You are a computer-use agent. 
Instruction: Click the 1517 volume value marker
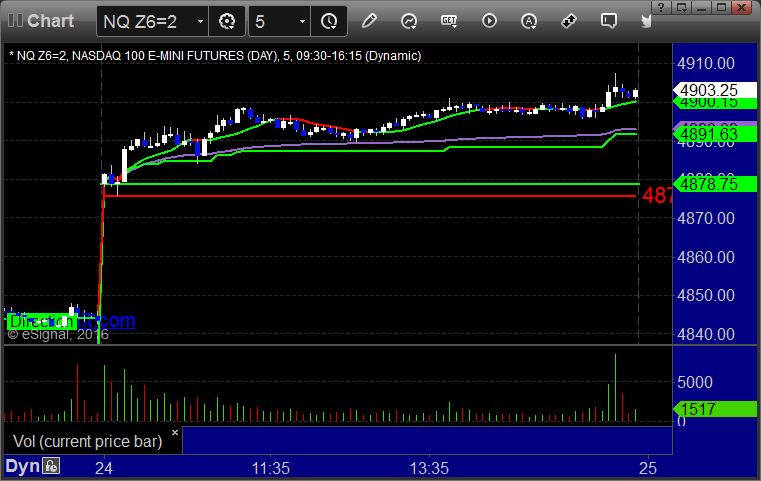point(714,409)
